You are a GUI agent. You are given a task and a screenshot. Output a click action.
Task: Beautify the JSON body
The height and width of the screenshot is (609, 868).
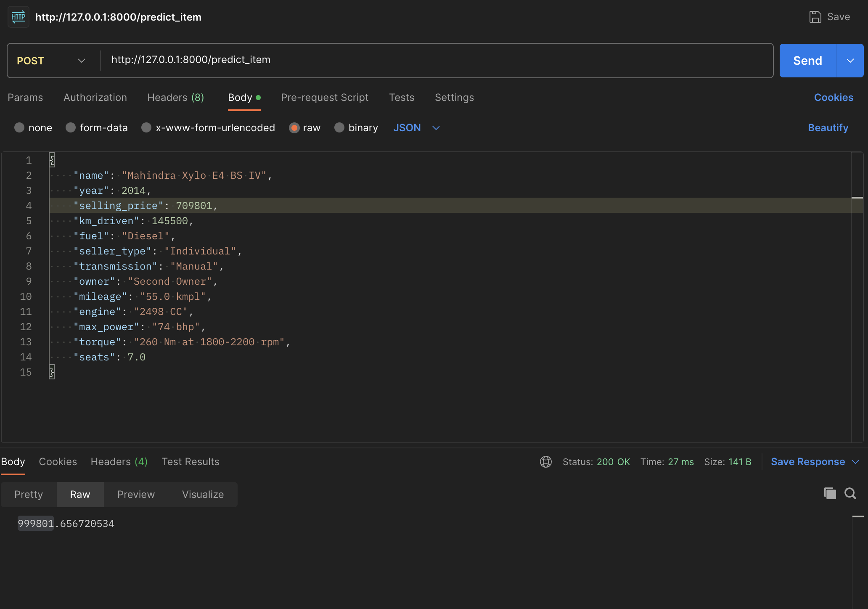[x=828, y=127]
